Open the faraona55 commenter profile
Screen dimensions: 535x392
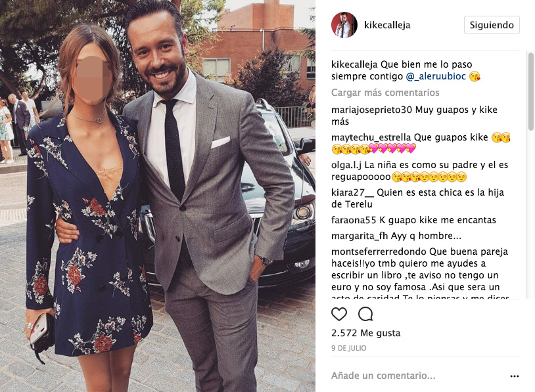[354, 220]
